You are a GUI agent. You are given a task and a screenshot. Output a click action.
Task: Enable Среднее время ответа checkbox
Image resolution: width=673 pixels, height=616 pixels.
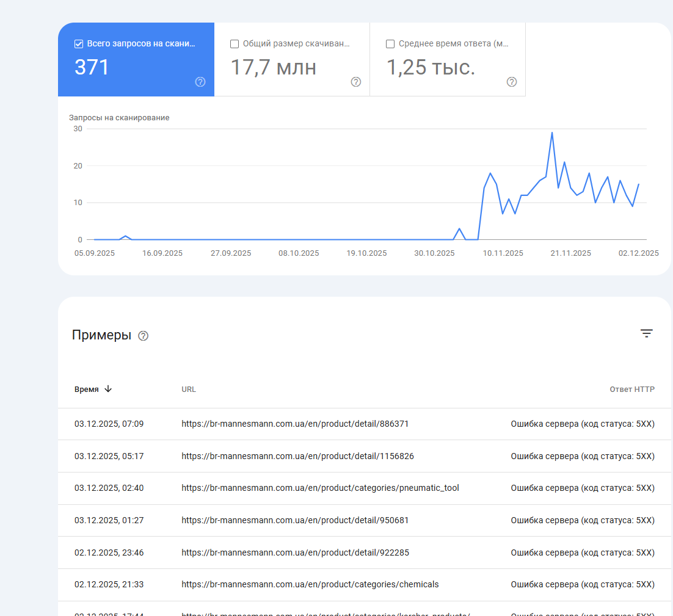[x=390, y=44]
